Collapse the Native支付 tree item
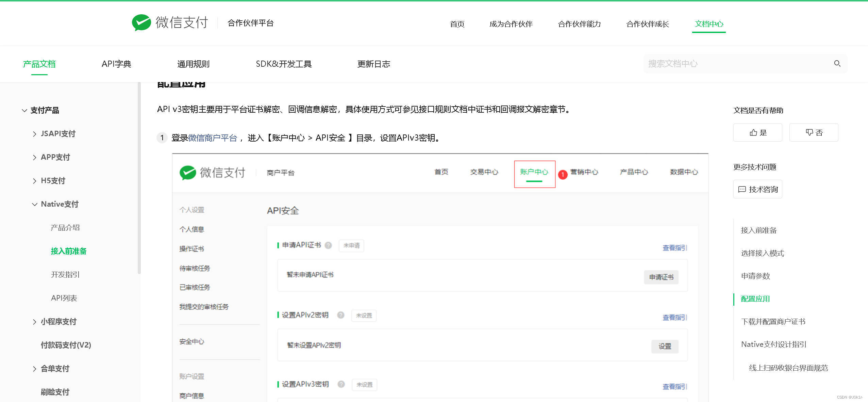 click(34, 204)
